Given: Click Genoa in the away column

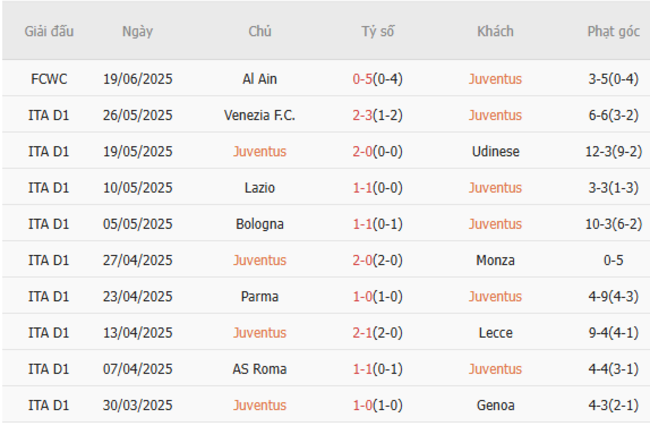Looking at the screenshot, I should [x=495, y=405].
